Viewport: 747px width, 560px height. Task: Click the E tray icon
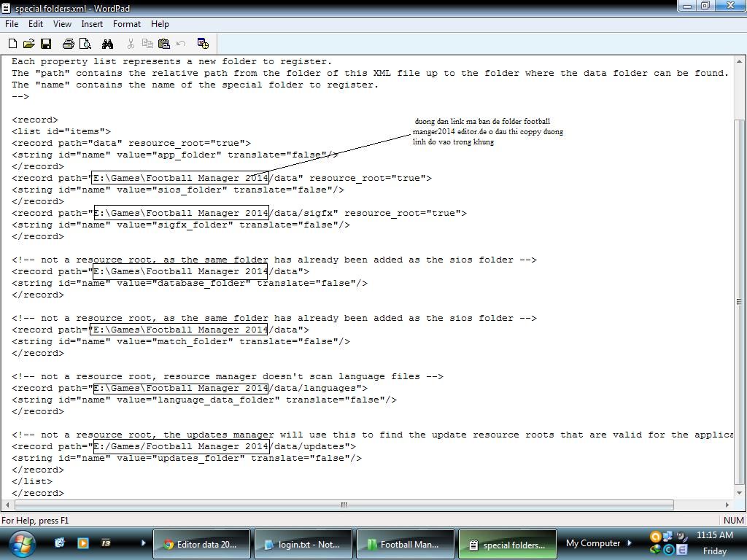click(682, 550)
